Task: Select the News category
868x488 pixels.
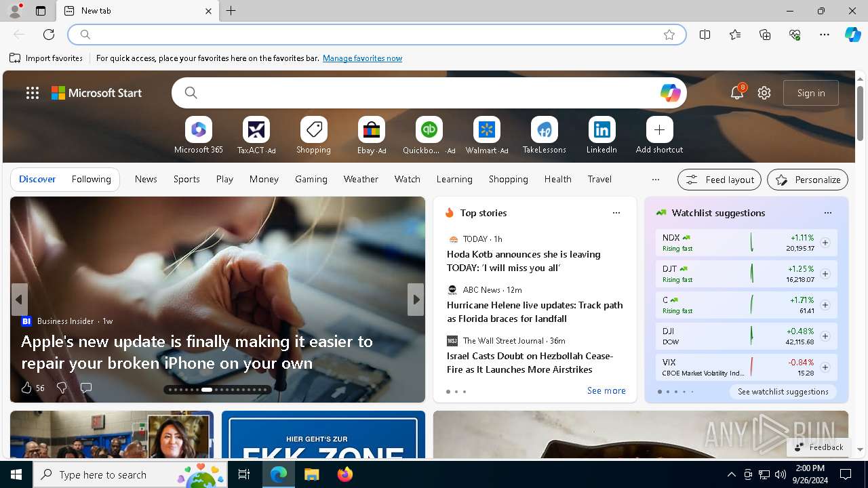Action: tap(146, 179)
